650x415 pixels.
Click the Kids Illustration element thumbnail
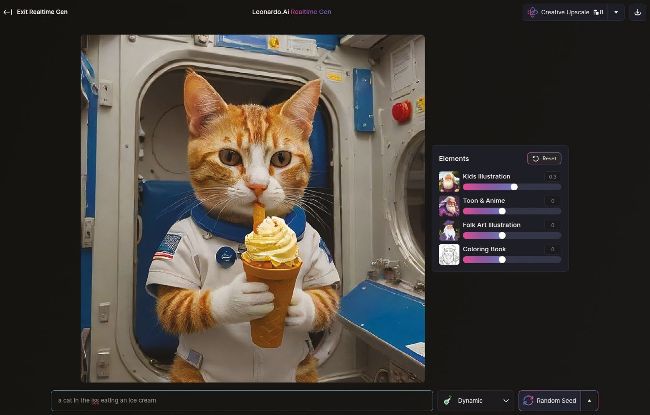point(449,181)
